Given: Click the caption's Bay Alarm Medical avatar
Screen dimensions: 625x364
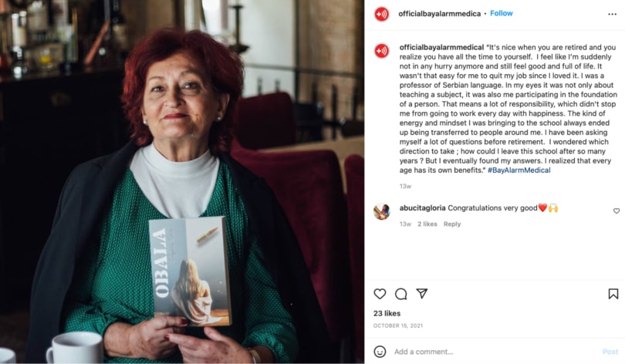Looking at the screenshot, I should [x=381, y=51].
